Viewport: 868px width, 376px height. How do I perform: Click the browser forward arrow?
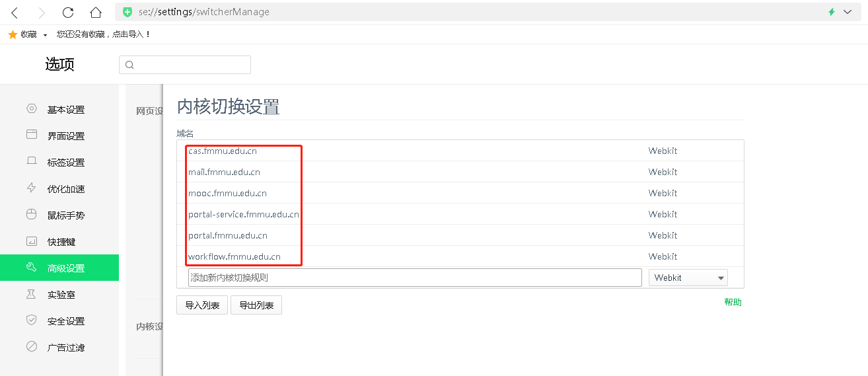pos(42,12)
